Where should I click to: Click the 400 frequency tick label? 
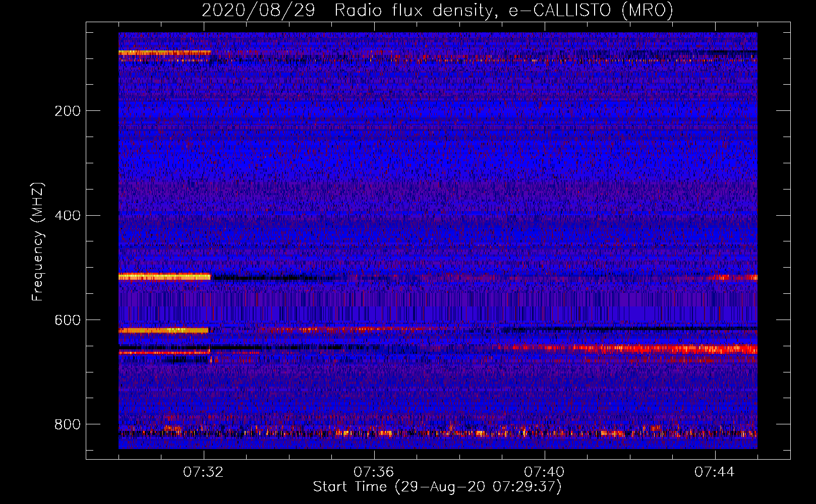(x=68, y=216)
